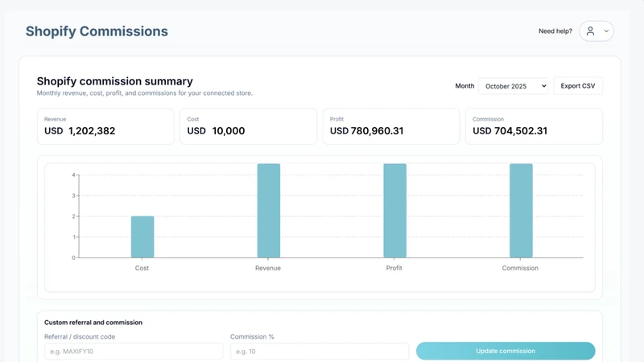644x362 pixels.
Task: Click the Profit axis label under chart
Action: 394,268
